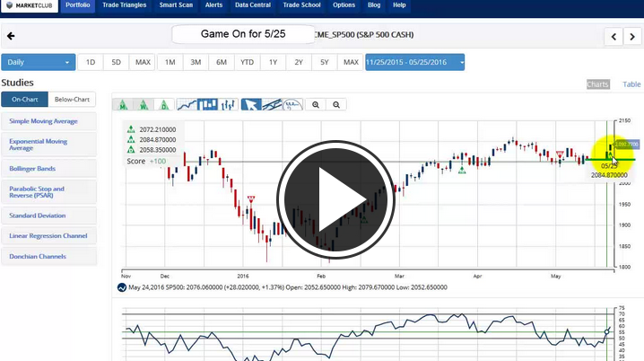This screenshot has height=361, width=644.
Task: Select 1M time range
Action: (x=170, y=62)
